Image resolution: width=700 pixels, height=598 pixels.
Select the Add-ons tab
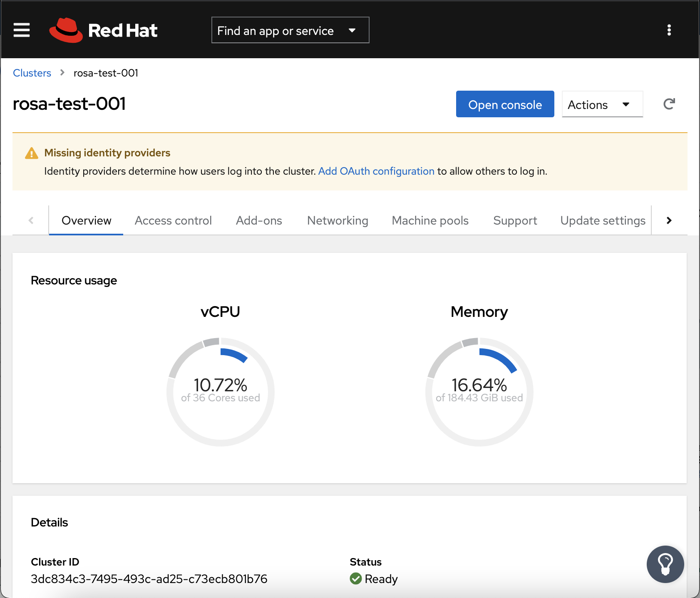click(259, 220)
